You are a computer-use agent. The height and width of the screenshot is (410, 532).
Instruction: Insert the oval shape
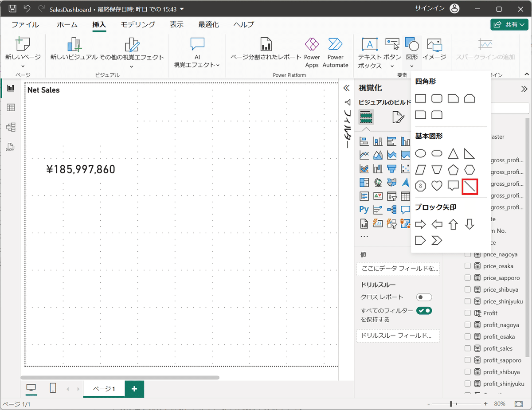tap(420, 154)
